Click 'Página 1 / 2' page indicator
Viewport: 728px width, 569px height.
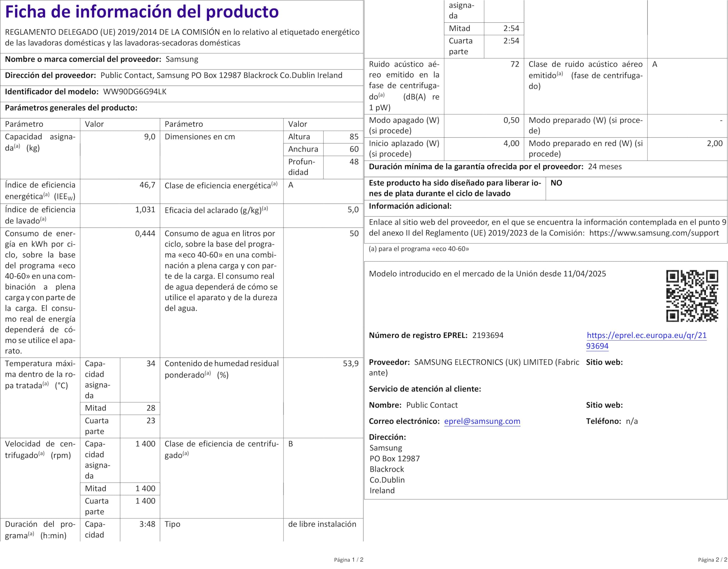[349, 560]
